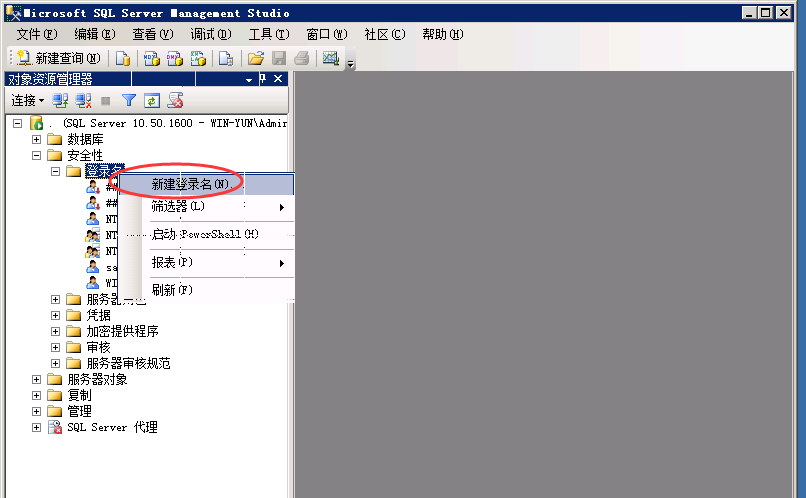The width and height of the screenshot is (806, 498).
Task: Select the 凭据 tree item
Action: [98, 315]
